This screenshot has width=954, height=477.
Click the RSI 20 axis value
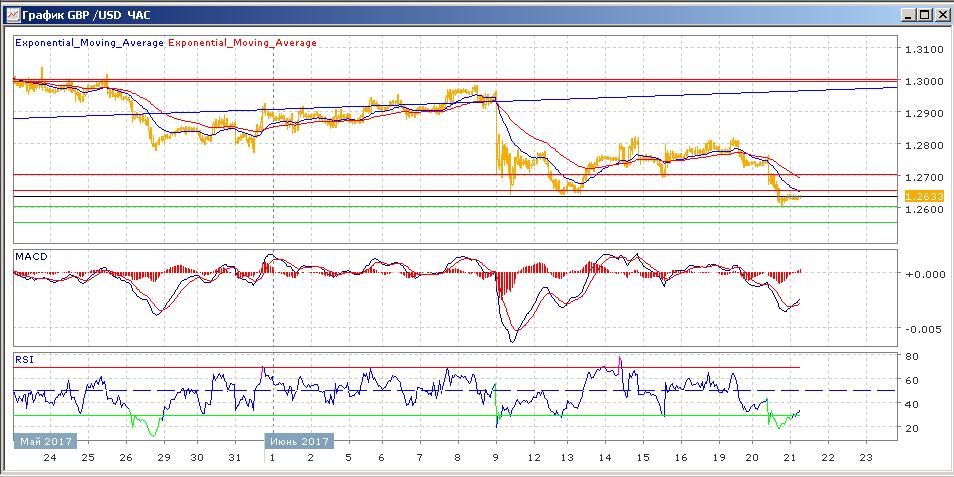(912, 427)
